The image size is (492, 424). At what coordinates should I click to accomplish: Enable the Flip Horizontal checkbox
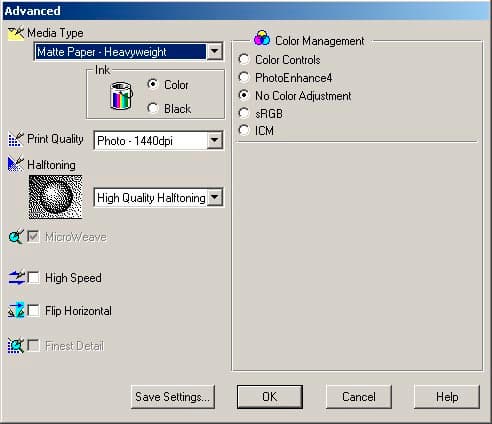coord(33,310)
